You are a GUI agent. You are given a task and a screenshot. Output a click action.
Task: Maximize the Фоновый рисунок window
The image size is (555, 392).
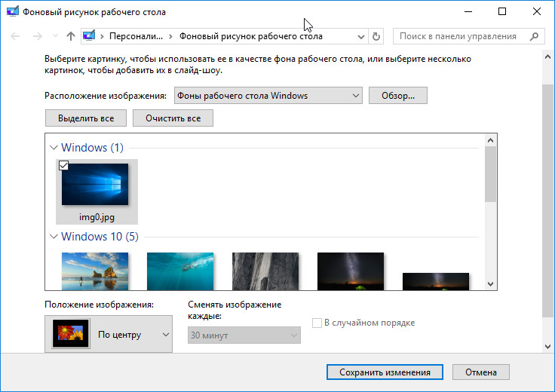(502, 11)
